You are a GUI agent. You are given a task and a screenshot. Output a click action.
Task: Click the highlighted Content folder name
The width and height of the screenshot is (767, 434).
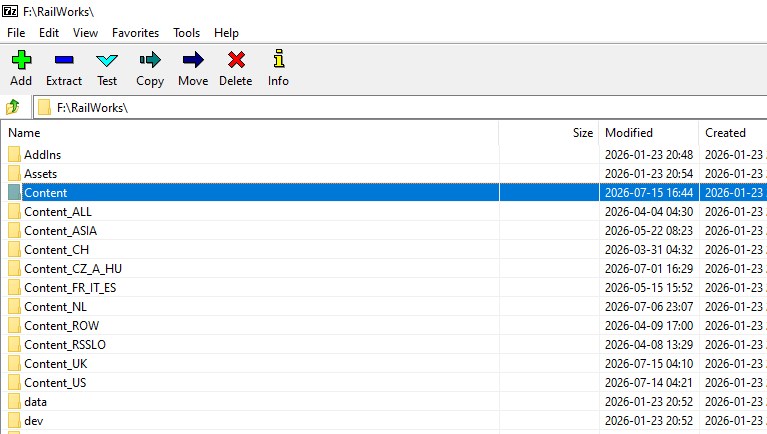45,193
